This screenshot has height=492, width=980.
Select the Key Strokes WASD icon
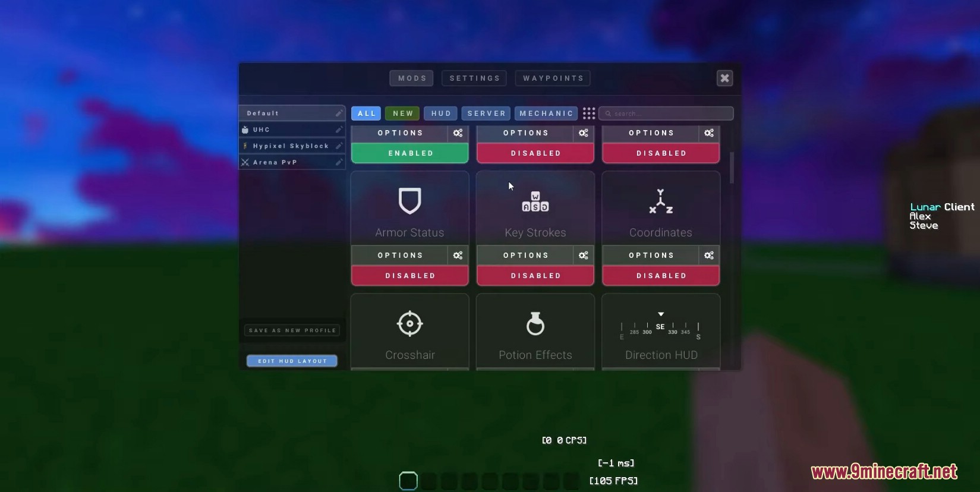tap(535, 201)
